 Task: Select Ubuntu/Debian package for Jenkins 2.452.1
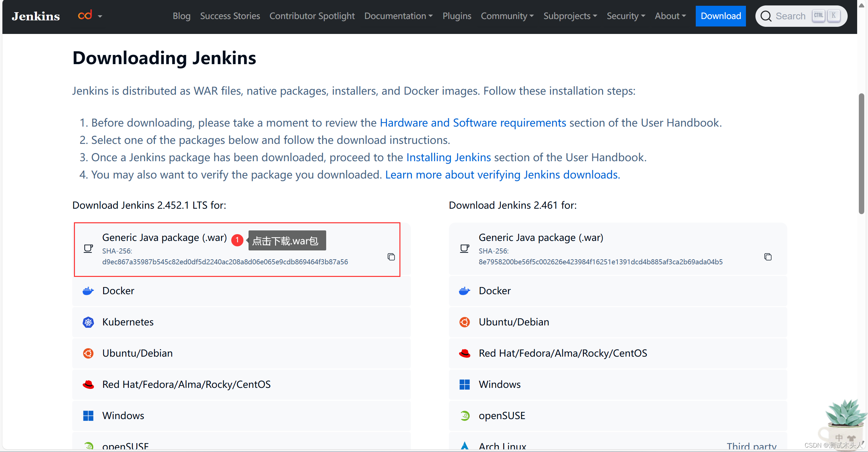[137, 353]
